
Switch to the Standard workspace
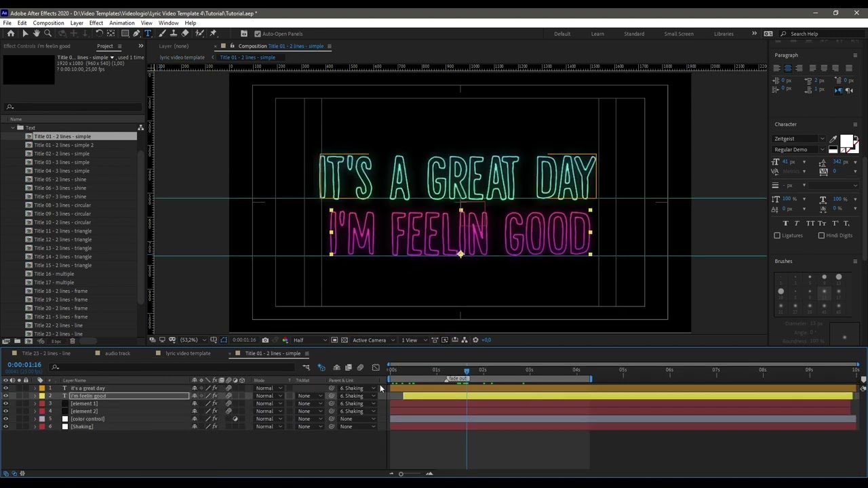tap(634, 34)
